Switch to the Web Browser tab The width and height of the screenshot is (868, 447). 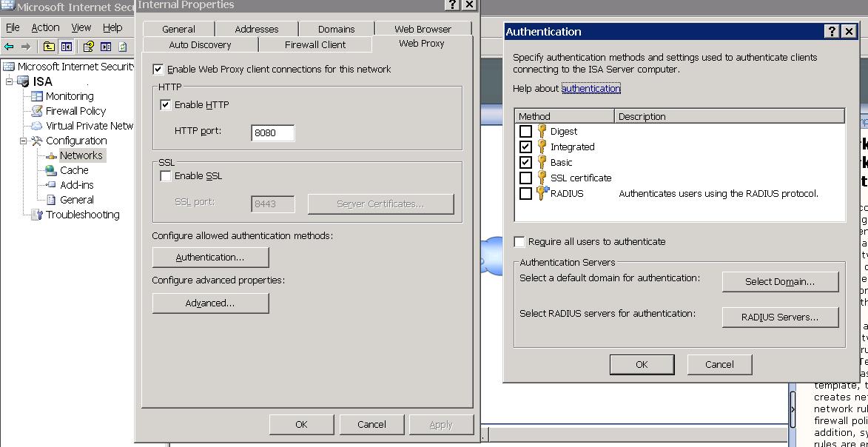(x=423, y=29)
